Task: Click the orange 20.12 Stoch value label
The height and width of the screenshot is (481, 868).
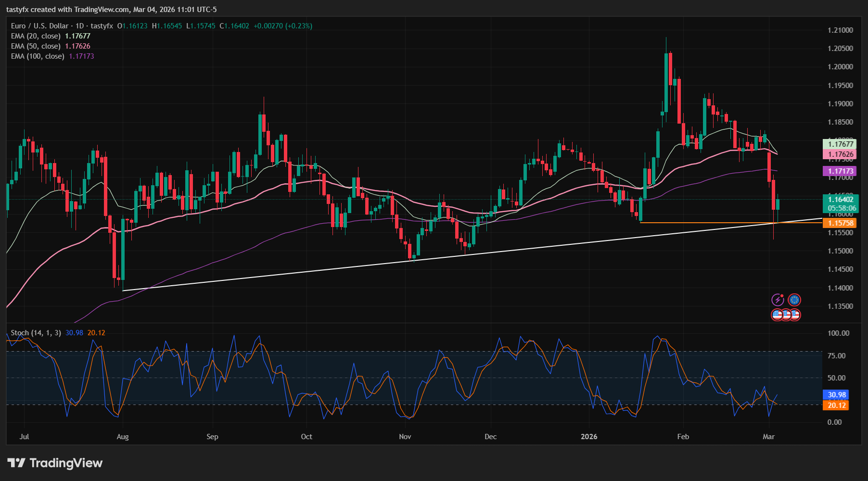Action: pyautogui.click(x=836, y=406)
